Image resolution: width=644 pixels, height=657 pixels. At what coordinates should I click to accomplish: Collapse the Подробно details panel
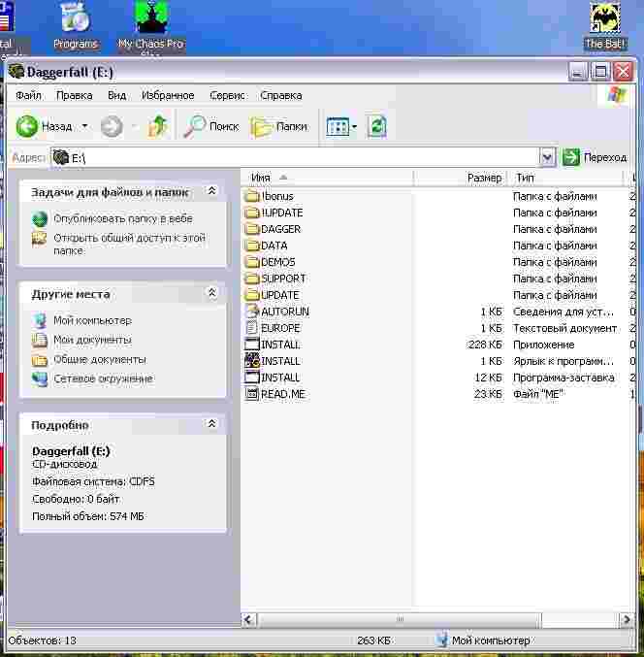(212, 425)
